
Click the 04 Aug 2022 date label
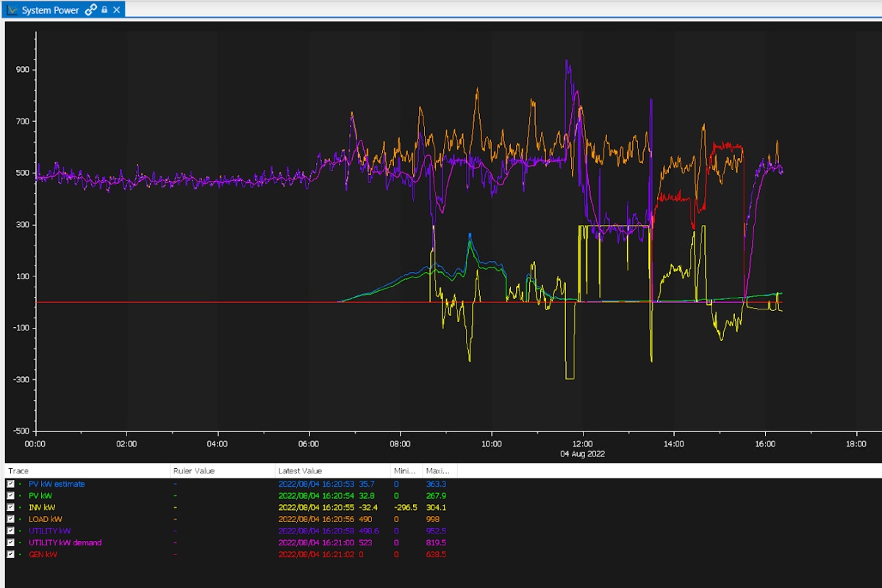[582, 454]
